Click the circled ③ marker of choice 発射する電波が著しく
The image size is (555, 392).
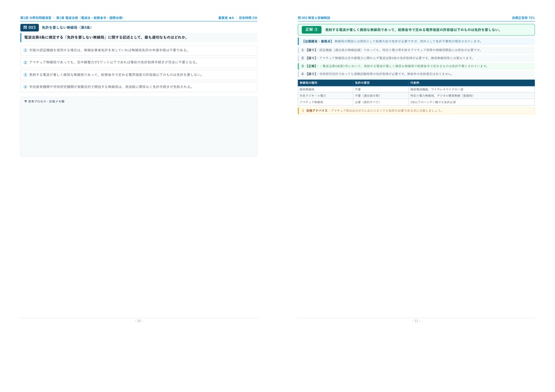pyautogui.click(x=25, y=75)
